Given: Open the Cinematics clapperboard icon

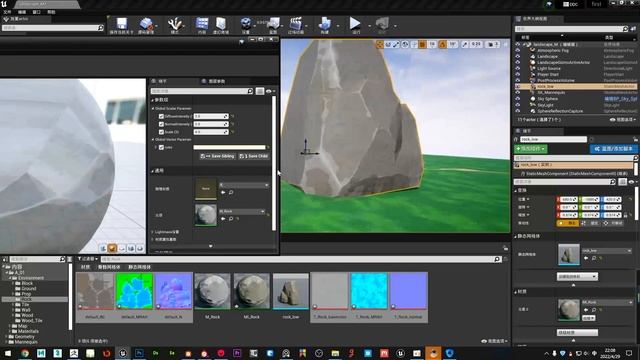Looking at the screenshot, I should [x=296, y=24].
